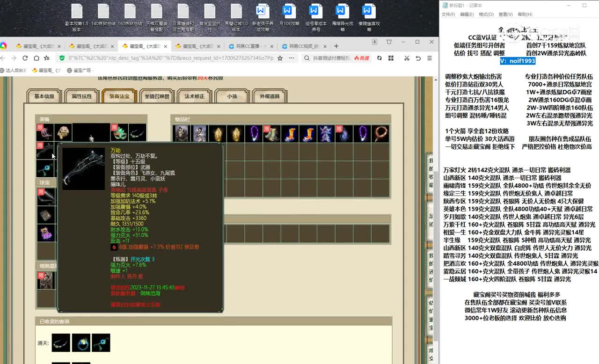Open the Notepad 查看(V) menu
Image resolution: width=599 pixels, height=364 pixels.
coord(505,15)
